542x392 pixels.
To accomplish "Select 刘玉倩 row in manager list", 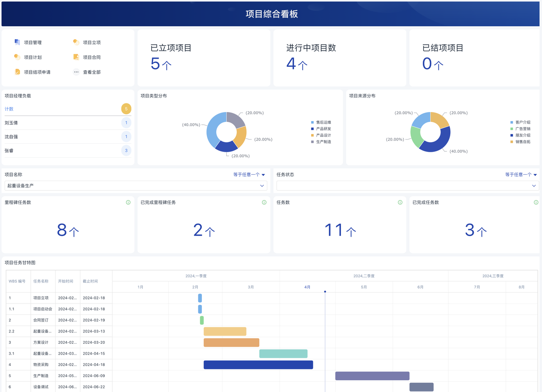I will 68,123.
